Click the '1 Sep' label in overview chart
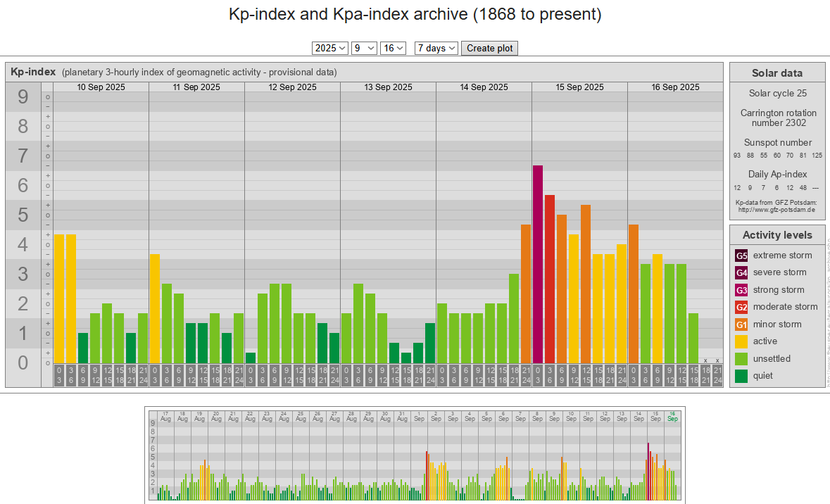Viewport: 830px width, 504px height. click(419, 416)
